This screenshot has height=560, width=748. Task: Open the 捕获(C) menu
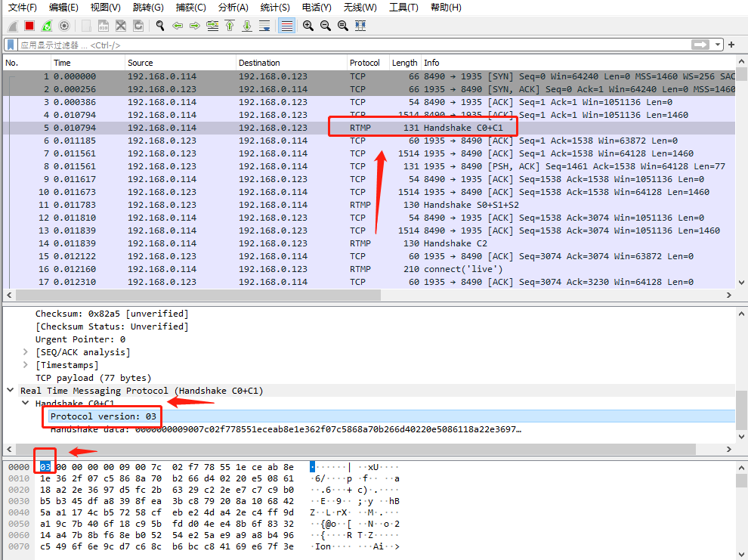click(x=191, y=8)
